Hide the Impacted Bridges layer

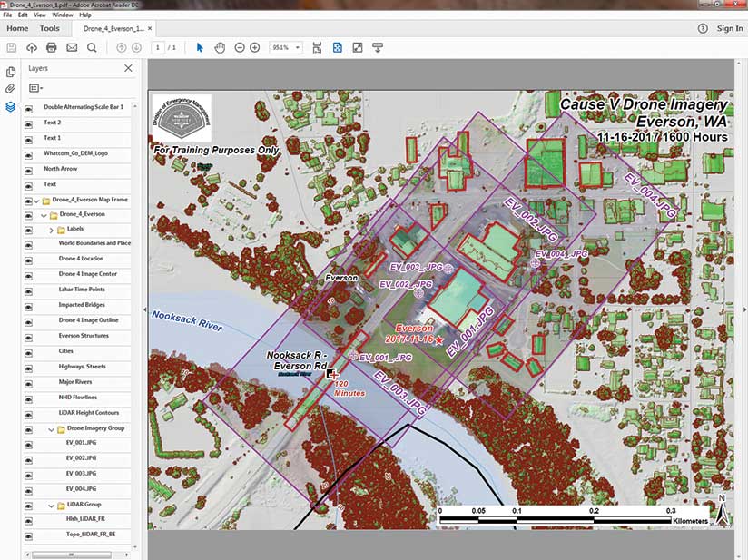(29, 307)
